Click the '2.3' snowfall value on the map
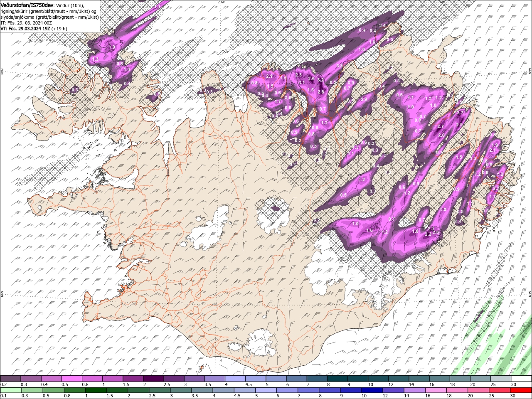 pyautogui.click(x=299, y=75)
